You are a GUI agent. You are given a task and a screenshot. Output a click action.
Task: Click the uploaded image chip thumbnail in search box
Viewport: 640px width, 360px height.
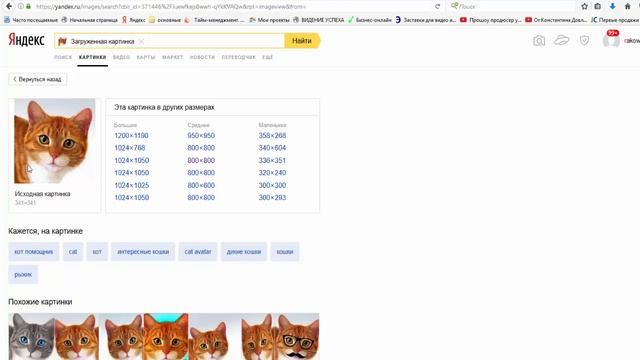coord(62,41)
